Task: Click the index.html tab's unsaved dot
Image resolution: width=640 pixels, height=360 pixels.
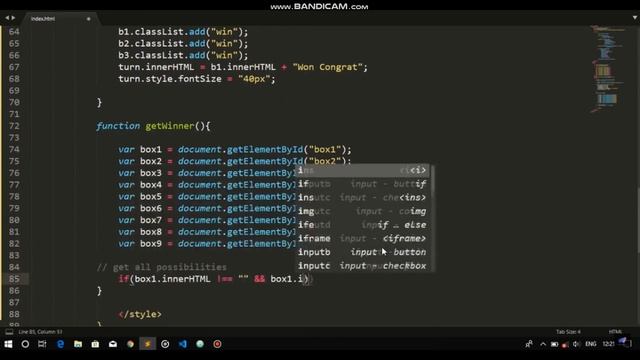Action: pyautogui.click(x=89, y=19)
